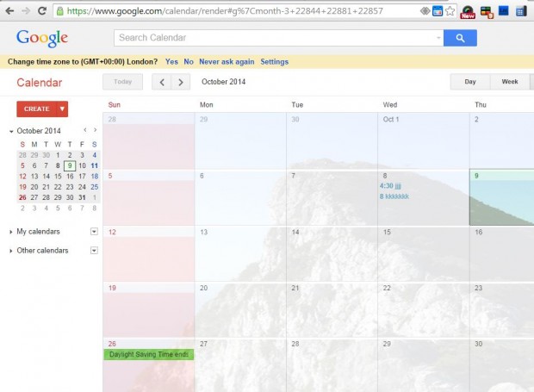Open the 4:30 jjjj event

coord(391,186)
